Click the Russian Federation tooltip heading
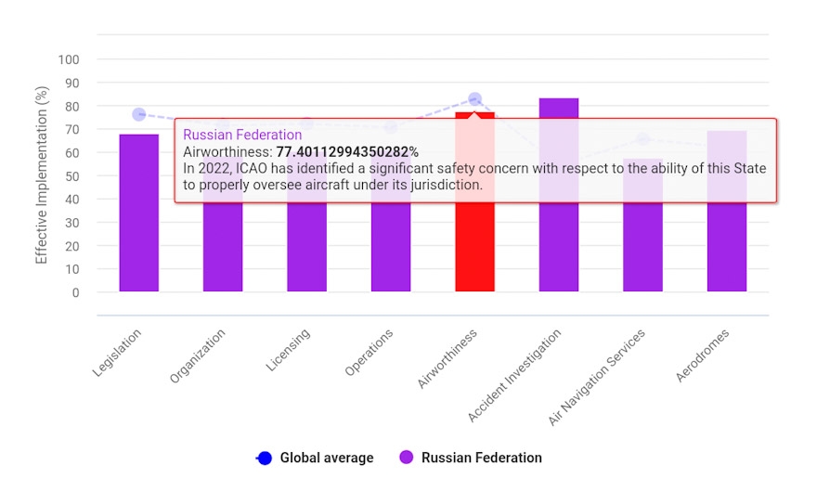The height and width of the screenshot is (504, 817). [x=242, y=135]
